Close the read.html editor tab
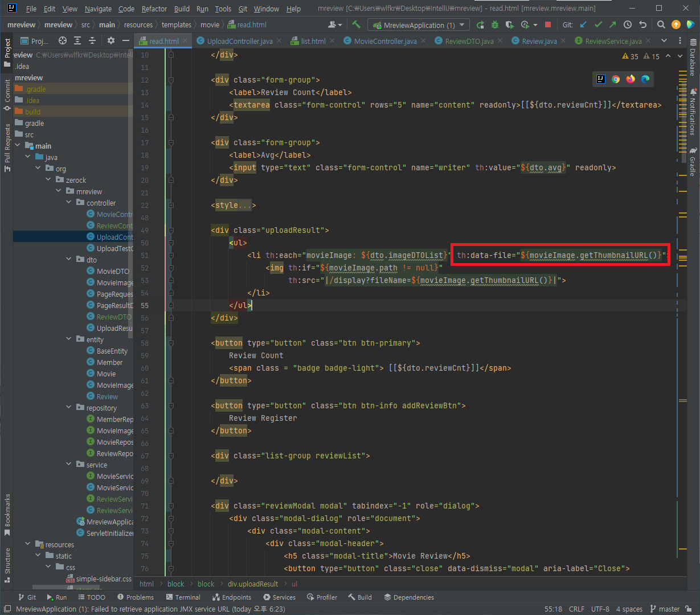The width and height of the screenshot is (700, 615). tap(185, 41)
